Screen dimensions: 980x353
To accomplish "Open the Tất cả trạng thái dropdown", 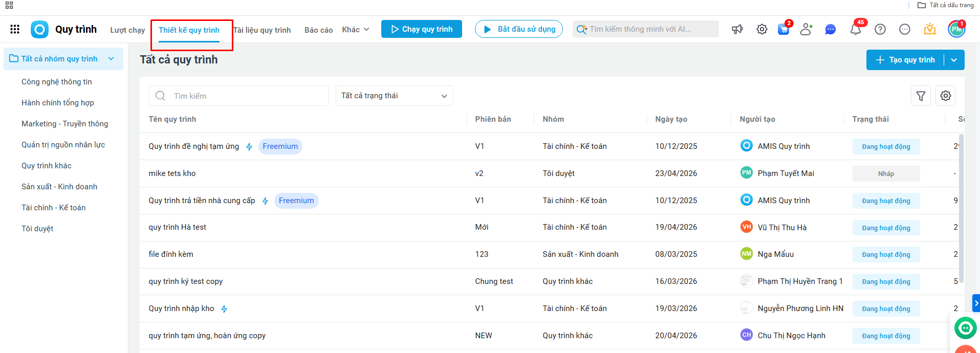I will (x=394, y=96).
